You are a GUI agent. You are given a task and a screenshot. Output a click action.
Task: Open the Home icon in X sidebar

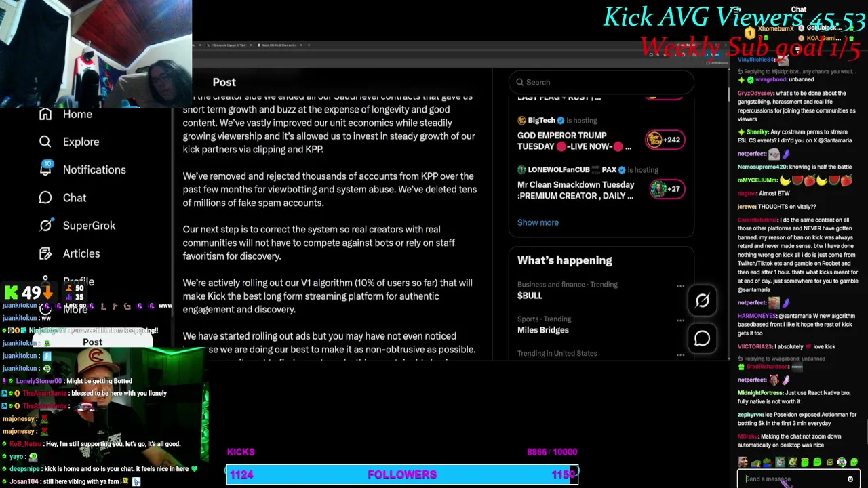click(x=45, y=114)
